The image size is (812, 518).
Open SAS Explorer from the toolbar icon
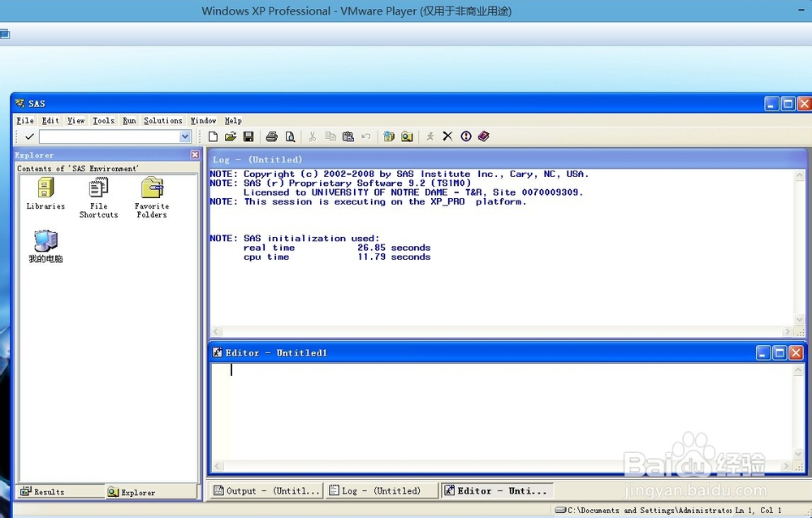click(407, 136)
